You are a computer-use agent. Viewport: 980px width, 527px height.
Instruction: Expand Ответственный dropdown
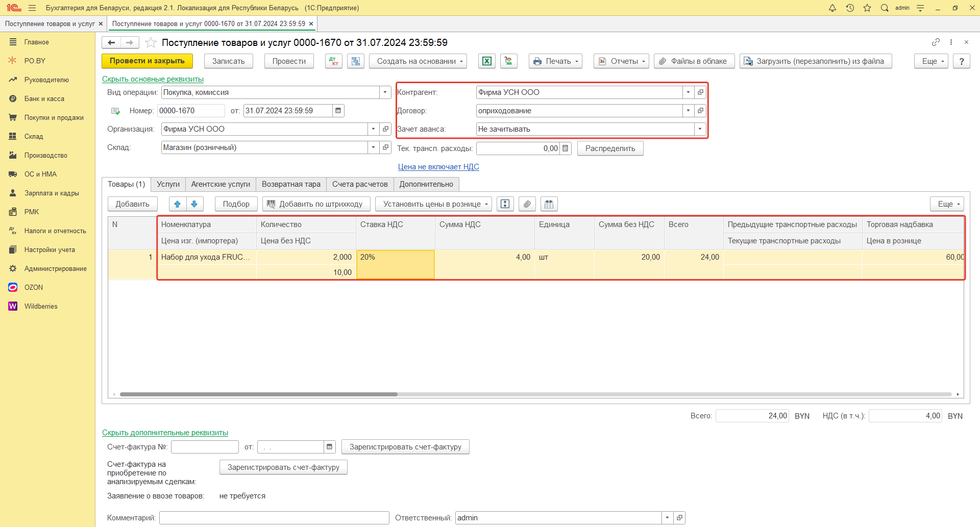668,518
